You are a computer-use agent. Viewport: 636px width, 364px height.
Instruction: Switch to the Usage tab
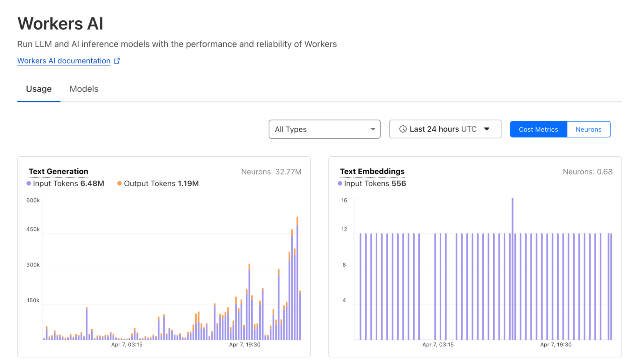coord(39,89)
